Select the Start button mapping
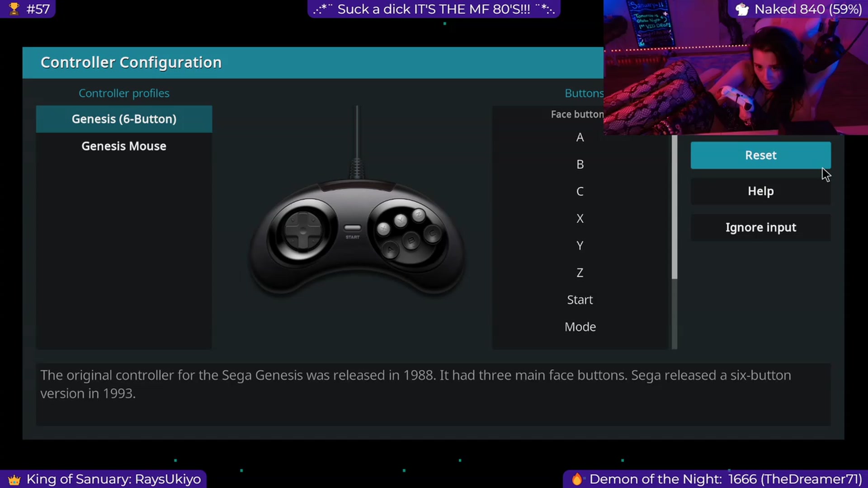The height and width of the screenshot is (488, 868). [580, 300]
